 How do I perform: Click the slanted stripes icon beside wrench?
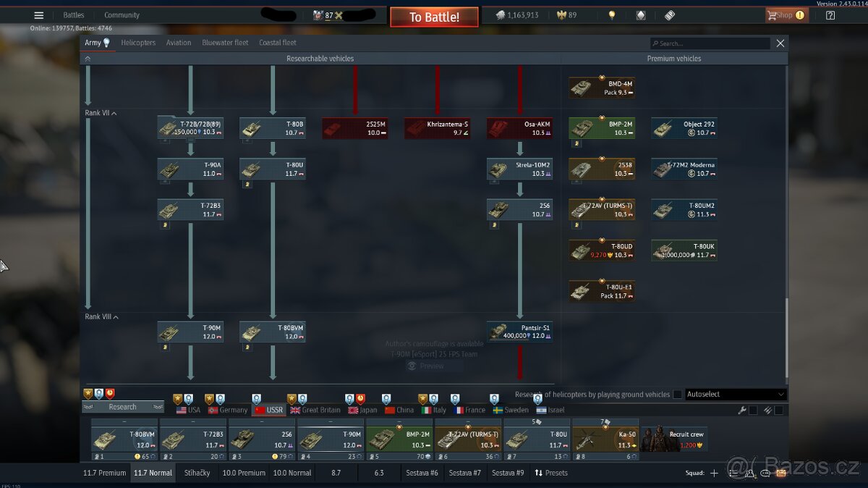(767, 411)
